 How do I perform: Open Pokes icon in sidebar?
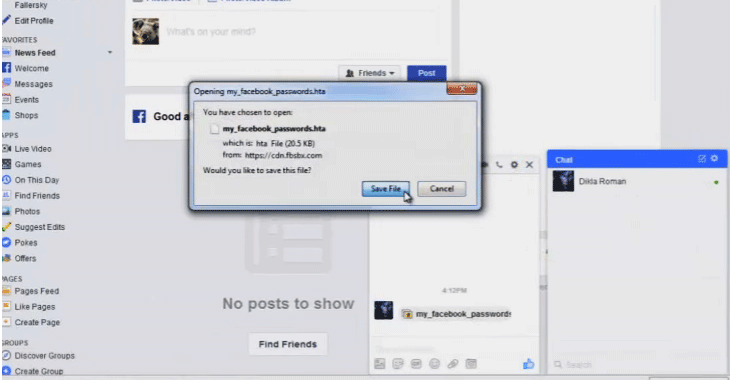(x=6, y=243)
